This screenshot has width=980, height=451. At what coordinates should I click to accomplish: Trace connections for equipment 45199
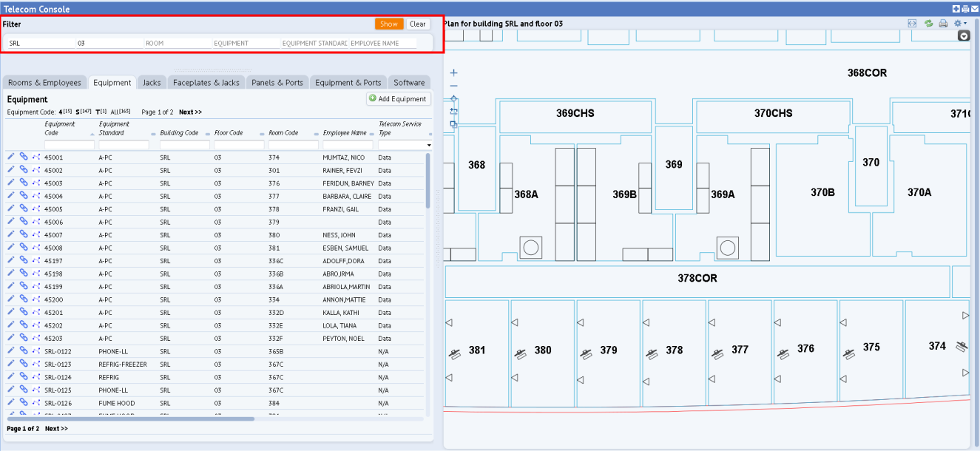tap(36, 286)
